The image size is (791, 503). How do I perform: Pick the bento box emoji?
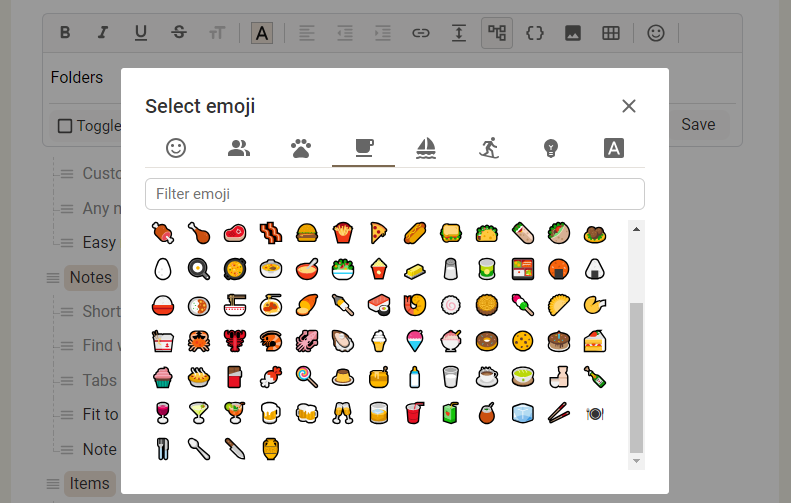coord(523,269)
